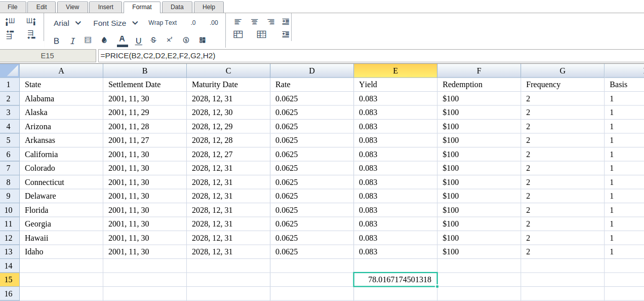Toggle italic formatting
644x301 pixels.
pos(72,41)
